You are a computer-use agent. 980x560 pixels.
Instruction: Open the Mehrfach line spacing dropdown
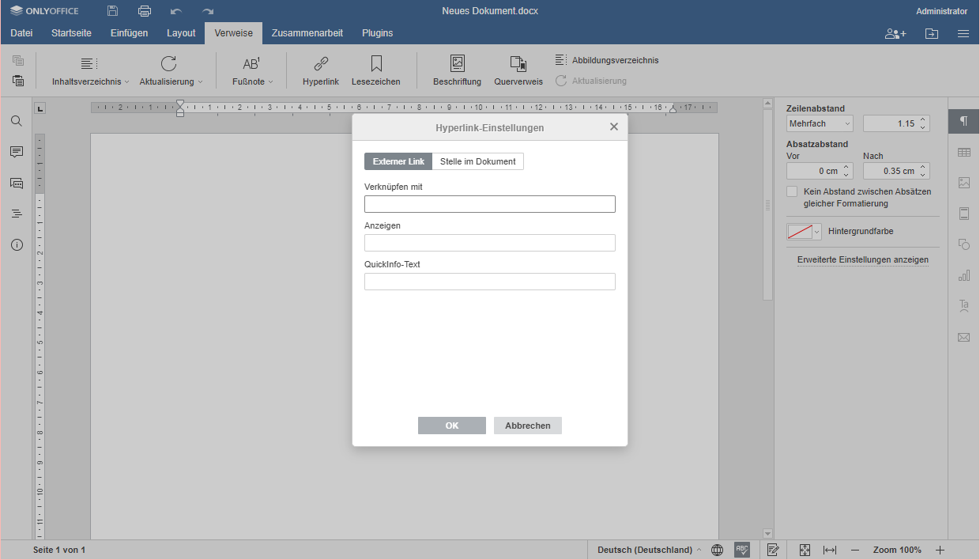[x=820, y=123]
